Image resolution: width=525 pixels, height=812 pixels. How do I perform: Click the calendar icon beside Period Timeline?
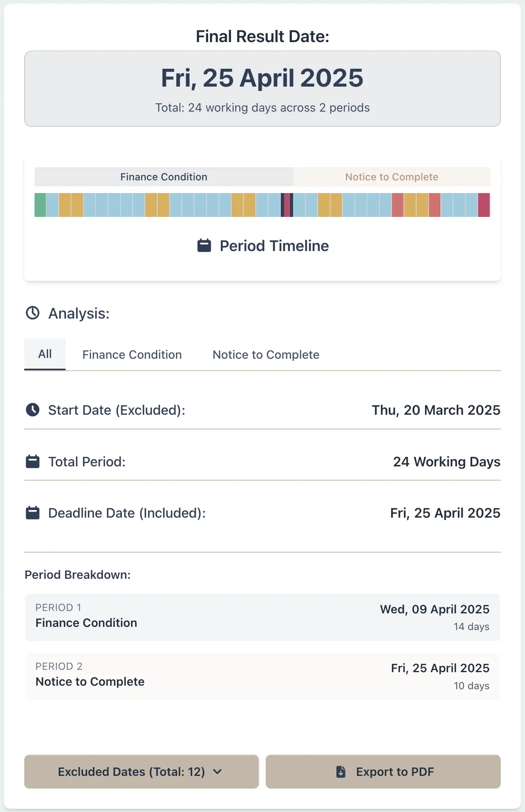click(204, 246)
